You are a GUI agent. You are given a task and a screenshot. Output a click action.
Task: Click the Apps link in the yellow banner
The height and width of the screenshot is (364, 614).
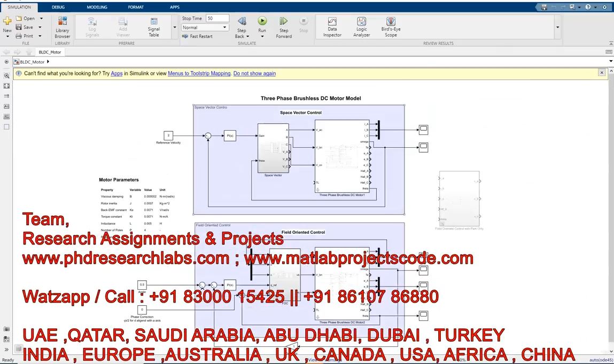click(116, 74)
